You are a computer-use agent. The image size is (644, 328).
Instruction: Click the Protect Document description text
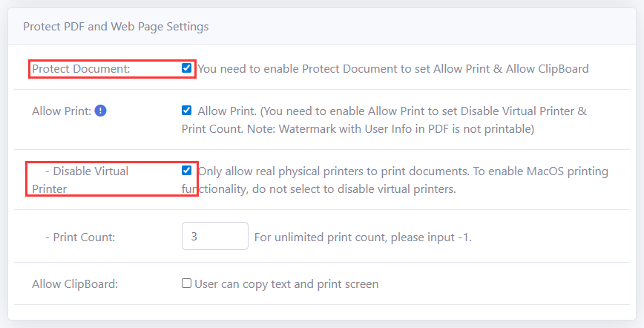393,69
